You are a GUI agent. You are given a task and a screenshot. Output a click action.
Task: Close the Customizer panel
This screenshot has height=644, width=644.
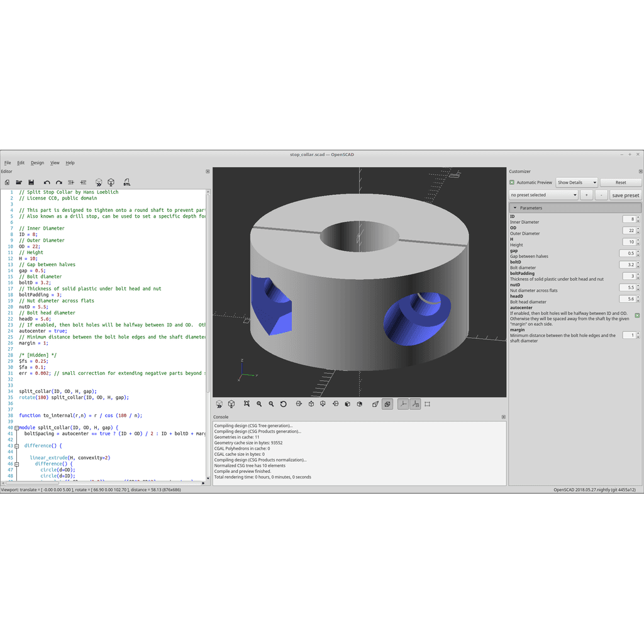(x=640, y=171)
